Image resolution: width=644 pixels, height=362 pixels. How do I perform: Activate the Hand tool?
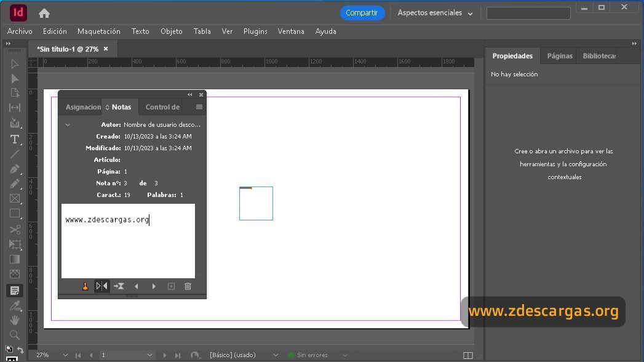pyautogui.click(x=14, y=320)
